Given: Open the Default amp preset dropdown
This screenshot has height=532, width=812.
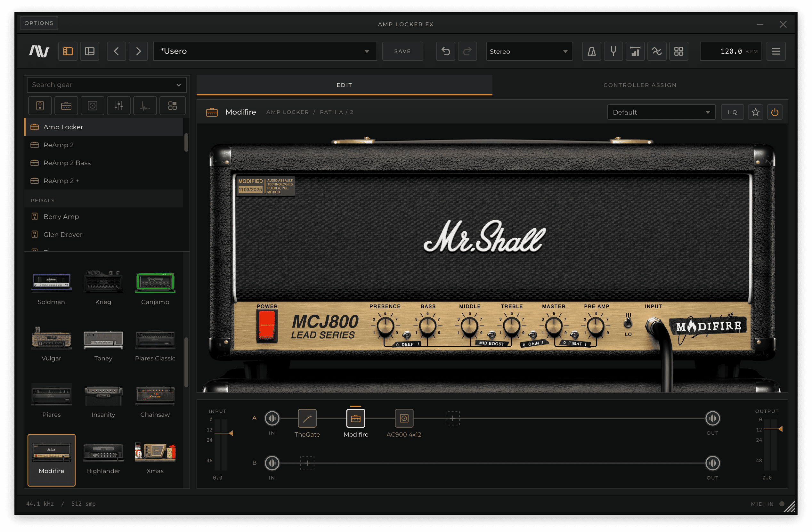Looking at the screenshot, I should pyautogui.click(x=661, y=112).
